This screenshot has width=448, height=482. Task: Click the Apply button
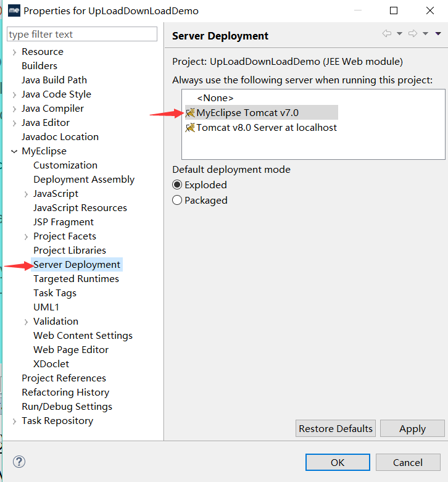click(412, 428)
